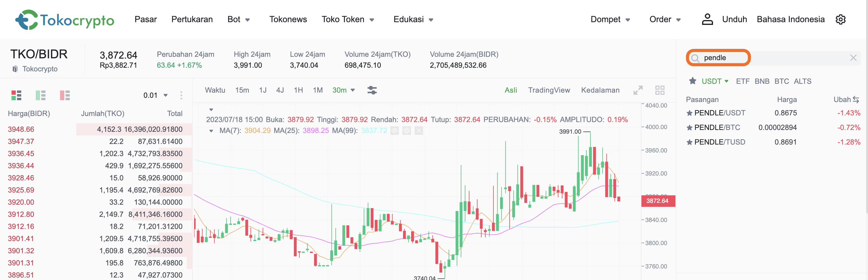Select the BNB market tab

pyautogui.click(x=762, y=81)
